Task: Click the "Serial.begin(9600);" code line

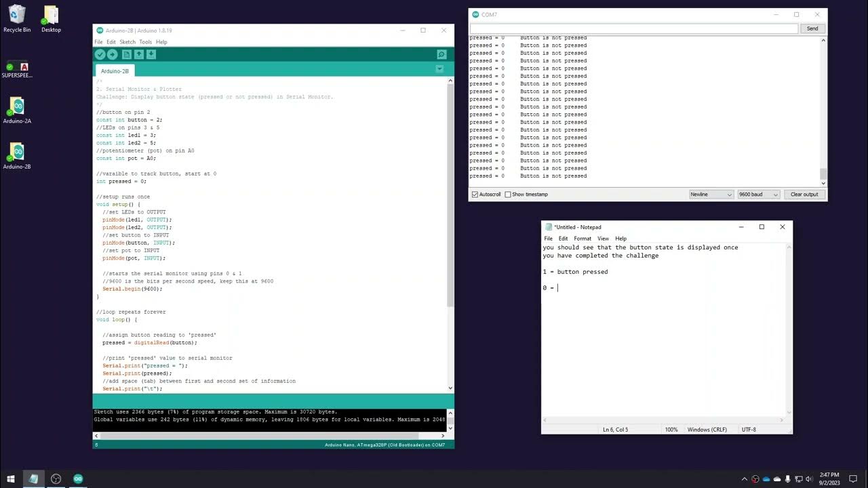Action: [x=133, y=289]
